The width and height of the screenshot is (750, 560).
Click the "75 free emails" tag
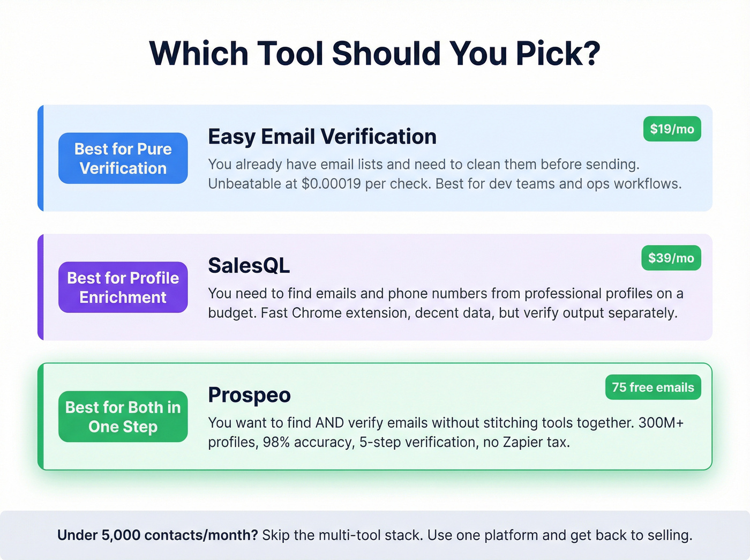652,387
